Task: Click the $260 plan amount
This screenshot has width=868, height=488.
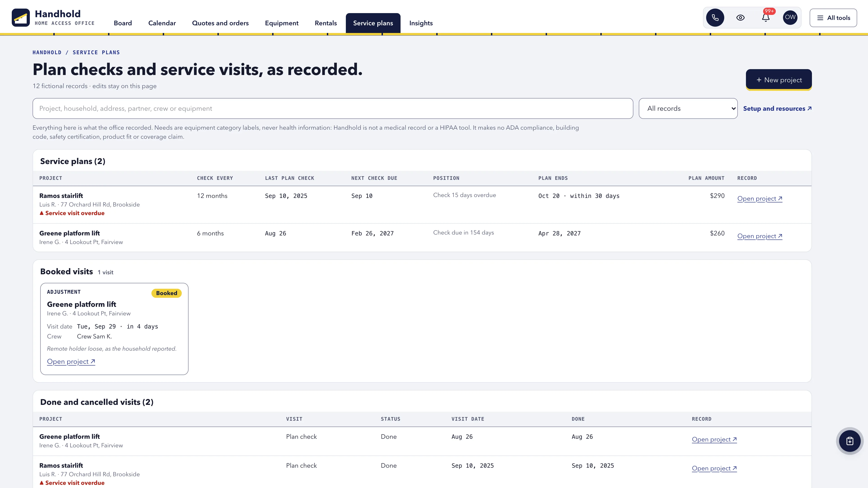Action: (x=717, y=233)
